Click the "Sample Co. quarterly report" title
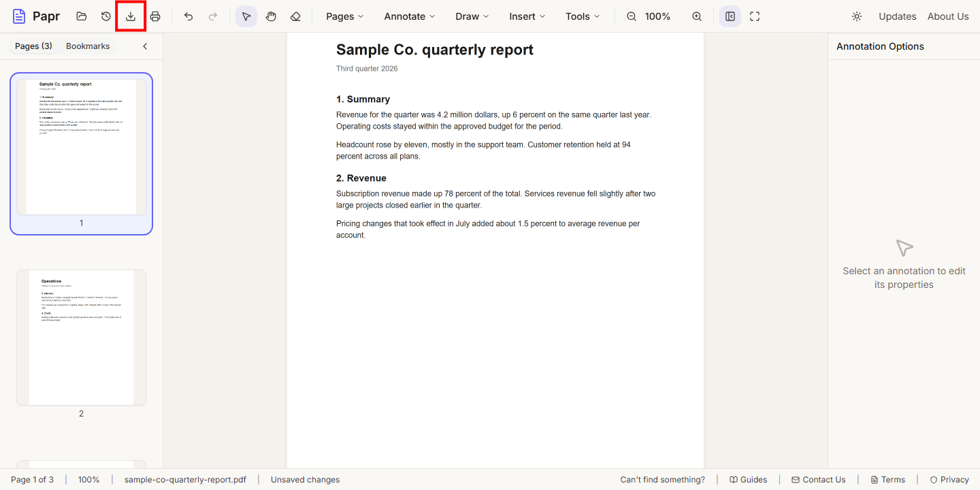Viewport: 980px width, 490px height. pyautogui.click(x=435, y=50)
